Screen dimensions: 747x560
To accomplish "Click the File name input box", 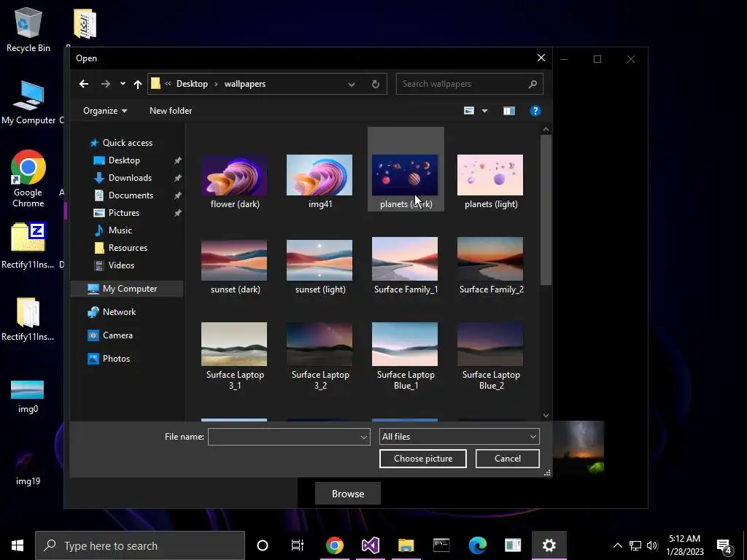I will click(284, 437).
